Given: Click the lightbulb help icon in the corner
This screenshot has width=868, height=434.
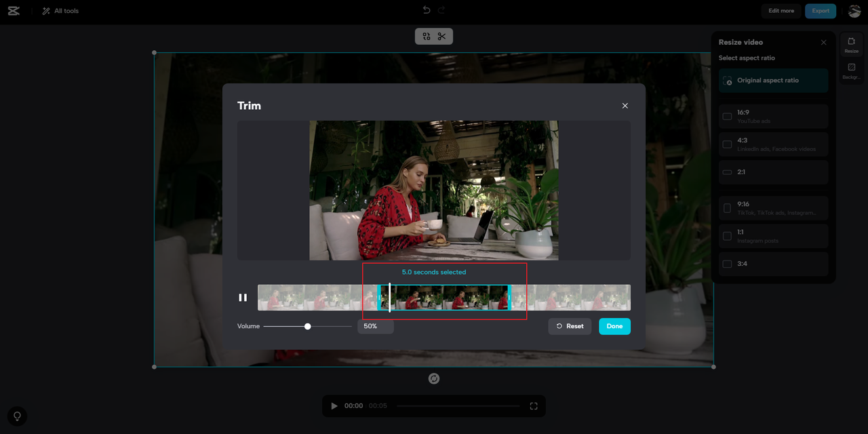Looking at the screenshot, I should [16, 416].
